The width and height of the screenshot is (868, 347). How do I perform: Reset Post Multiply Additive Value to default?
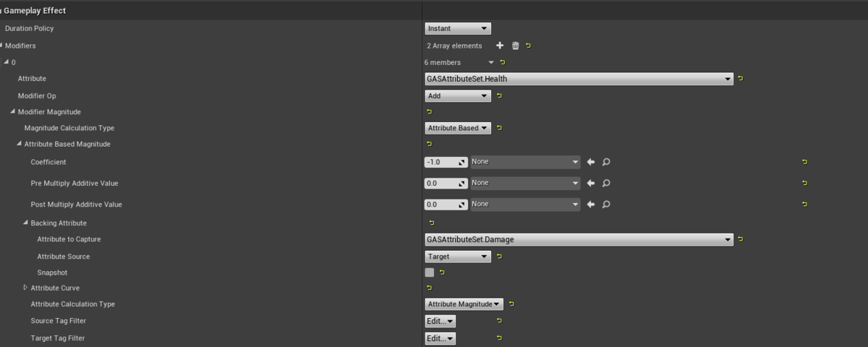(x=804, y=205)
